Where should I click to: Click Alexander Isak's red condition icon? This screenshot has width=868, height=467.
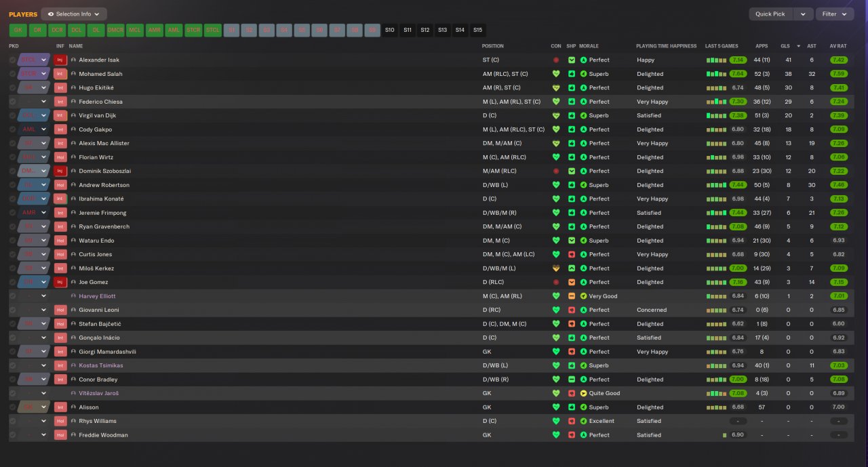(556, 60)
